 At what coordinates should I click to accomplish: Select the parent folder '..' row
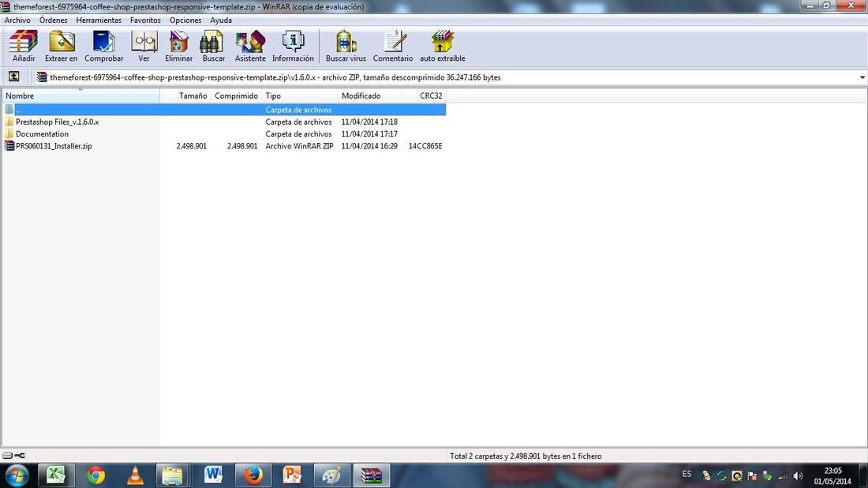point(224,110)
